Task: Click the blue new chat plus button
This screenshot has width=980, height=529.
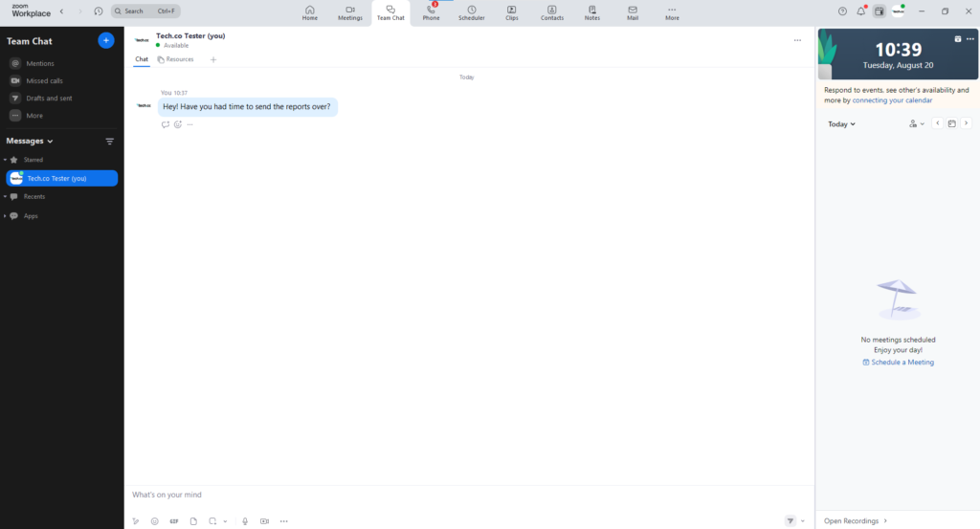Action: (106, 40)
